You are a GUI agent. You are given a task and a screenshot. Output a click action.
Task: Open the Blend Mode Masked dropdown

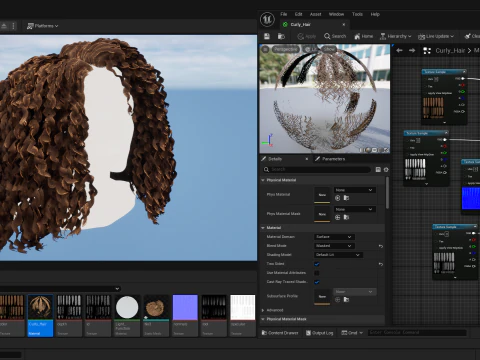pyautogui.click(x=334, y=246)
